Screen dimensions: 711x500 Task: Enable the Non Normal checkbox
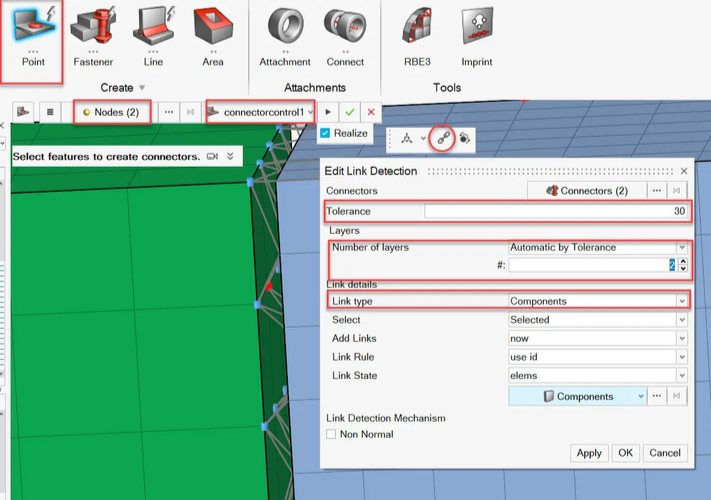tap(332, 434)
